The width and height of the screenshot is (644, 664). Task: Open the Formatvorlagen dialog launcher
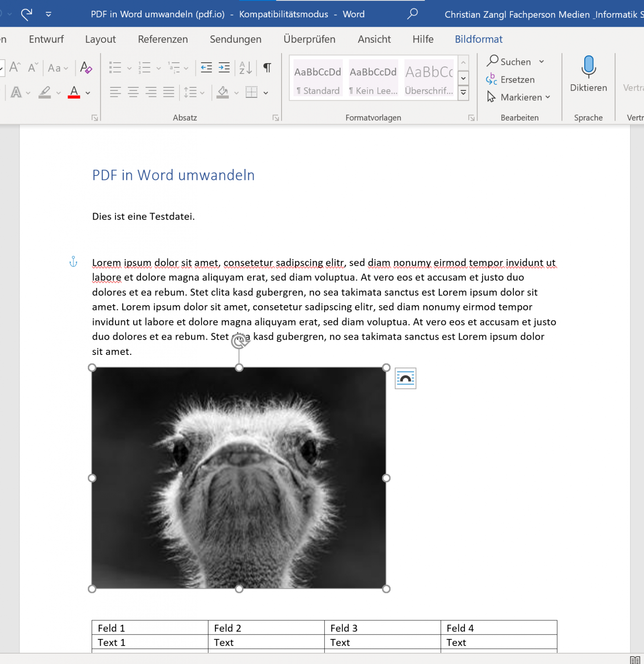(x=471, y=117)
